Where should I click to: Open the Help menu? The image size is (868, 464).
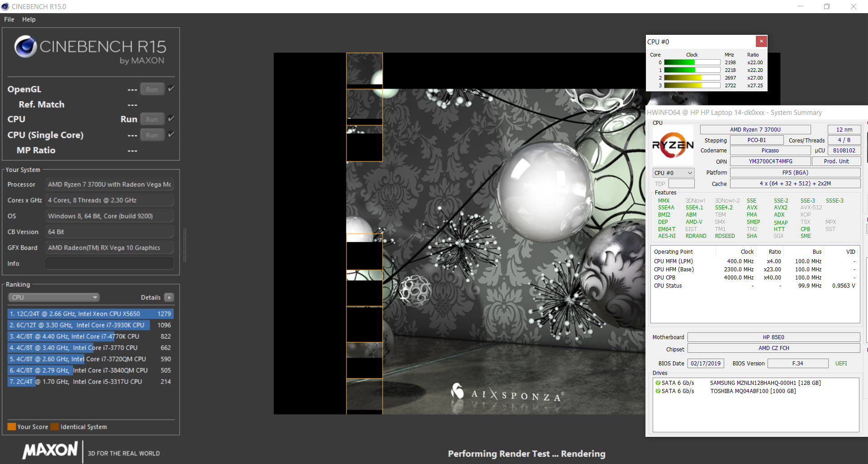coord(29,19)
